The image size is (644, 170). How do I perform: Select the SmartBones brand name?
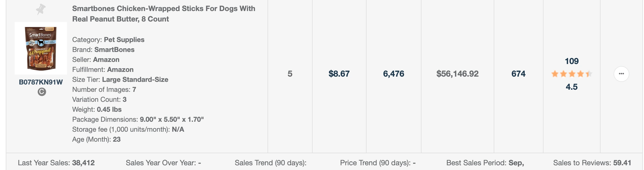[114, 50]
